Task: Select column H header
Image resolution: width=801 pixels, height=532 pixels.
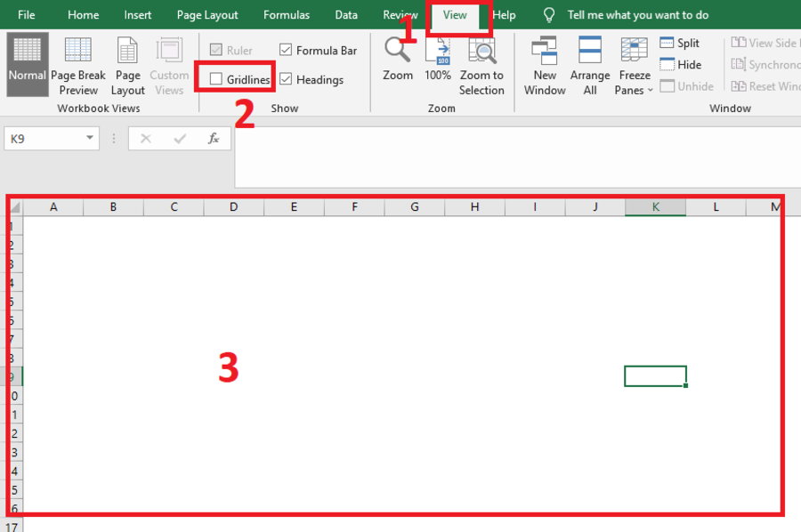Action: coord(474,206)
